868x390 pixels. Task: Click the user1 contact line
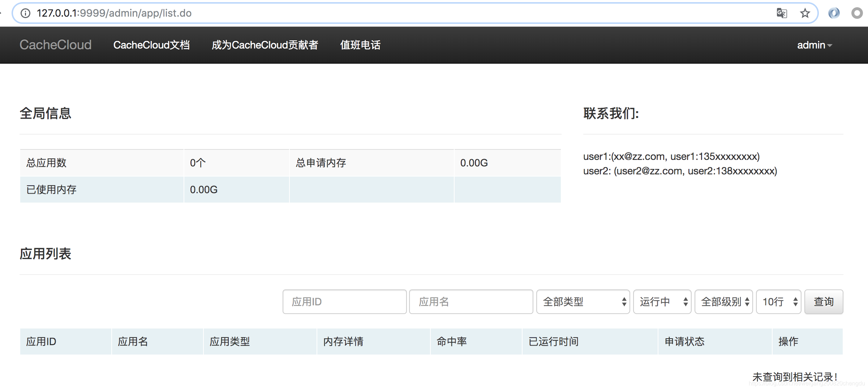click(x=671, y=157)
